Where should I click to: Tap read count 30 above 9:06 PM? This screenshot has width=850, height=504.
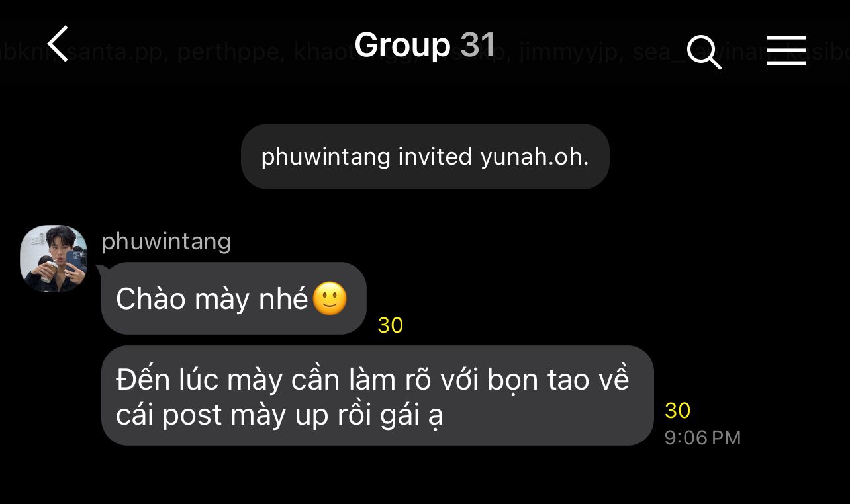tap(678, 411)
